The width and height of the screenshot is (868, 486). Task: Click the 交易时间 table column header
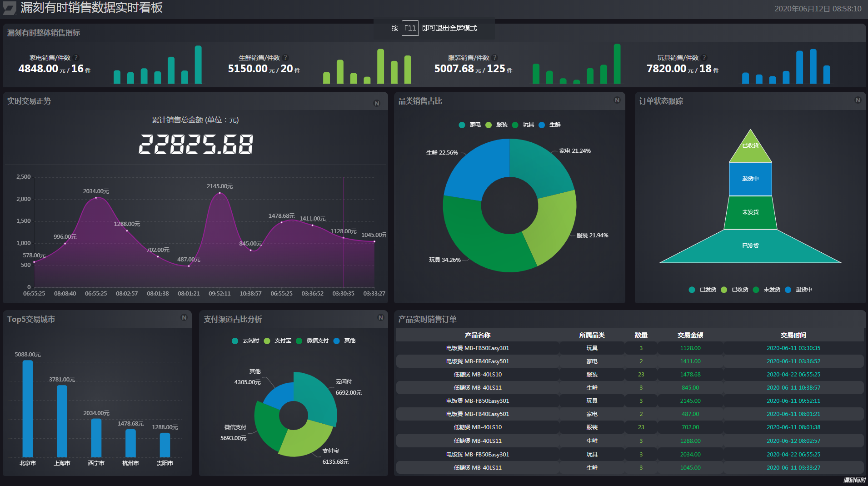click(x=793, y=335)
